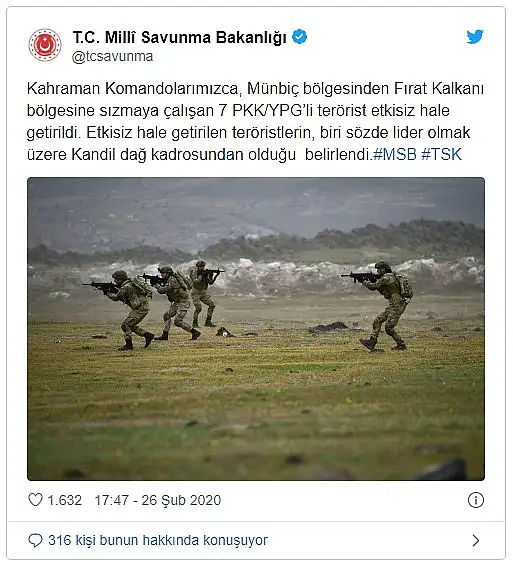Open the #TSK hashtag
The height and width of the screenshot is (572, 513).
click(x=441, y=155)
